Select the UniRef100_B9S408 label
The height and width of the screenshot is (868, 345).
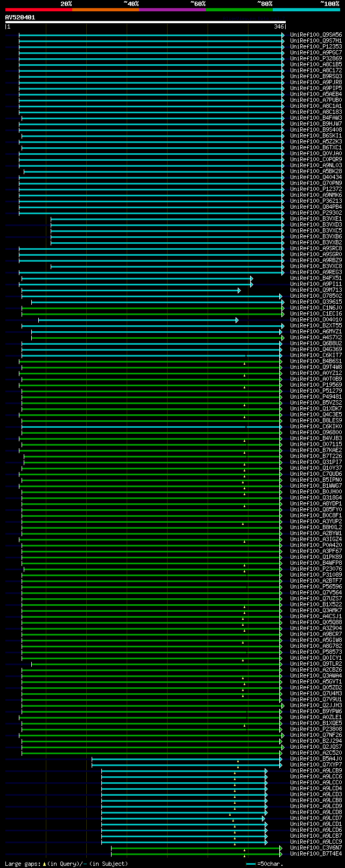316,130
